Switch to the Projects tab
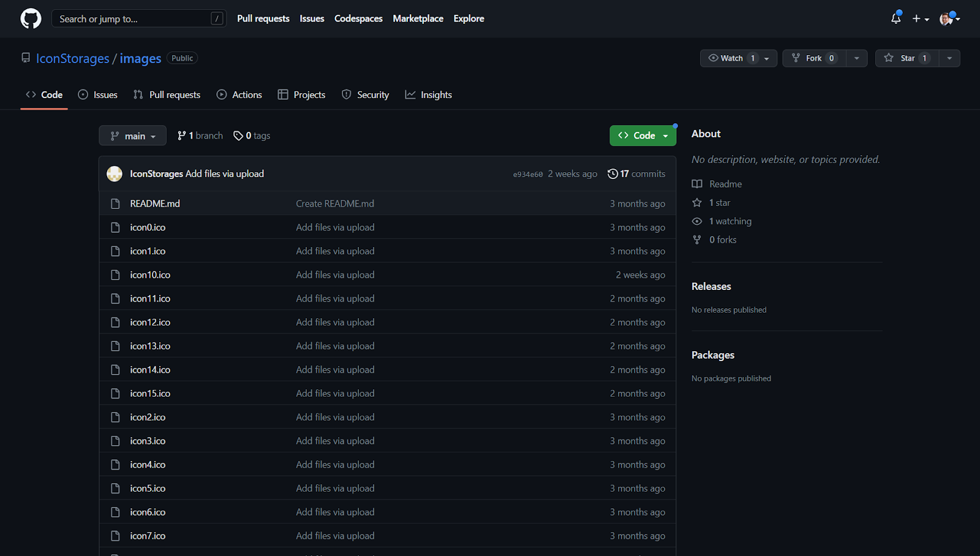Screen dimensions: 980x556 coord(301,94)
